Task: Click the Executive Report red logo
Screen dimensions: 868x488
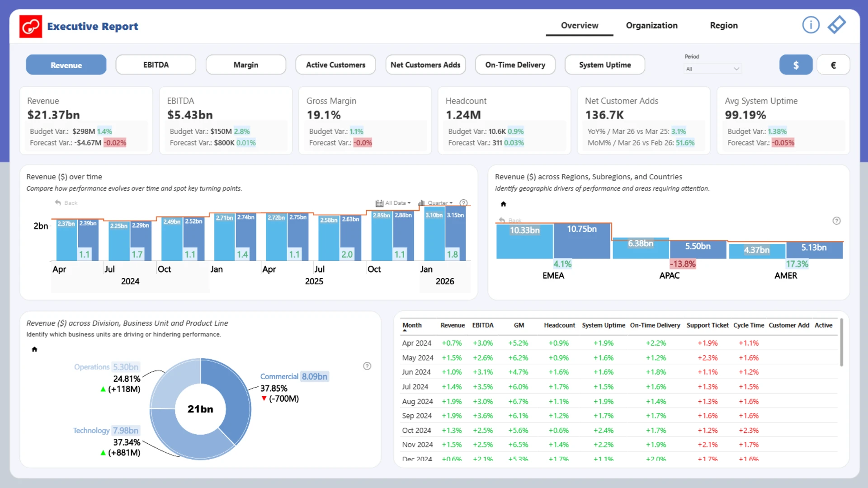Action: [x=31, y=26]
